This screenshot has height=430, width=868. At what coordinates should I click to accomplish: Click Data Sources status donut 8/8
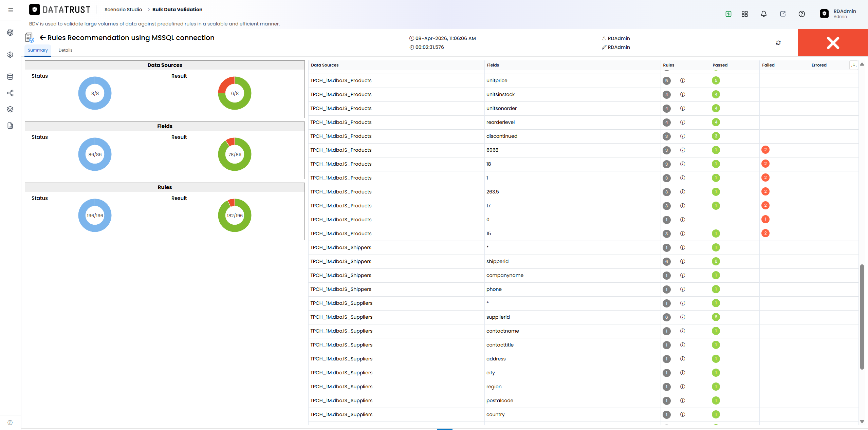click(x=95, y=93)
